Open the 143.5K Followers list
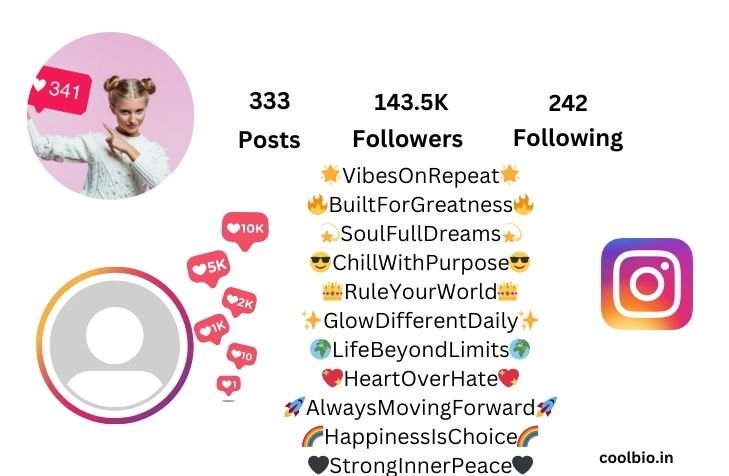The width and height of the screenshot is (729, 476). [408, 120]
